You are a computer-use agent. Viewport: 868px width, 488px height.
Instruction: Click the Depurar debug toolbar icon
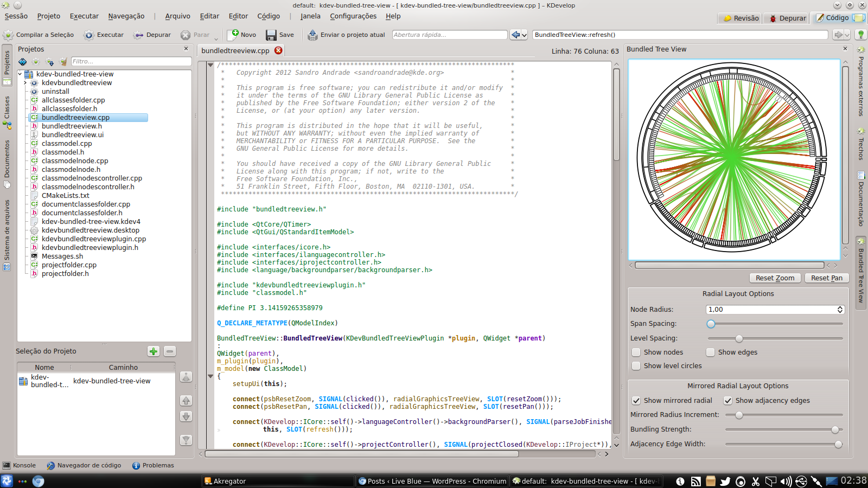[x=139, y=35]
